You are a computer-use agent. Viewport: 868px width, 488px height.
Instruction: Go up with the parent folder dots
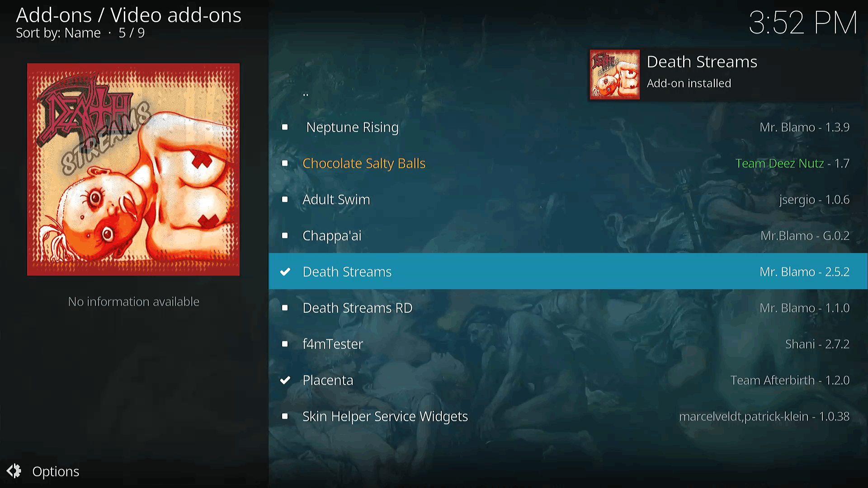(x=306, y=94)
